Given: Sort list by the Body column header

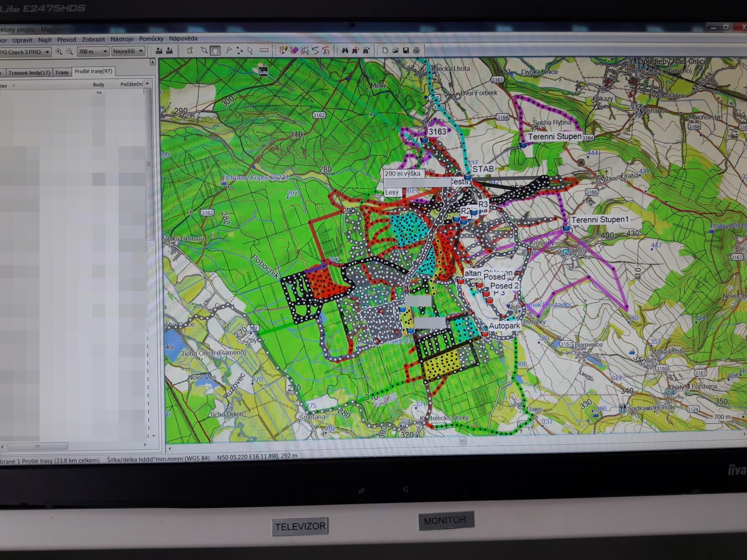Looking at the screenshot, I should (x=98, y=85).
